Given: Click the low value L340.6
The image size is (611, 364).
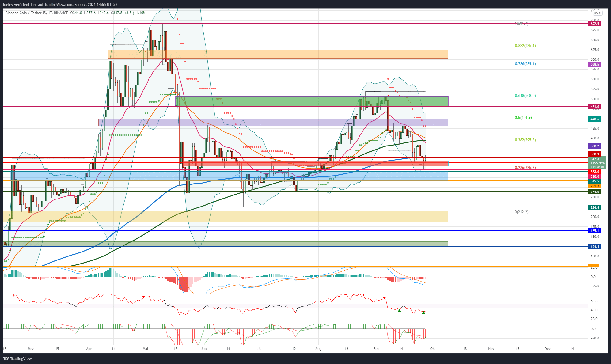Looking at the screenshot, I should (103, 13).
